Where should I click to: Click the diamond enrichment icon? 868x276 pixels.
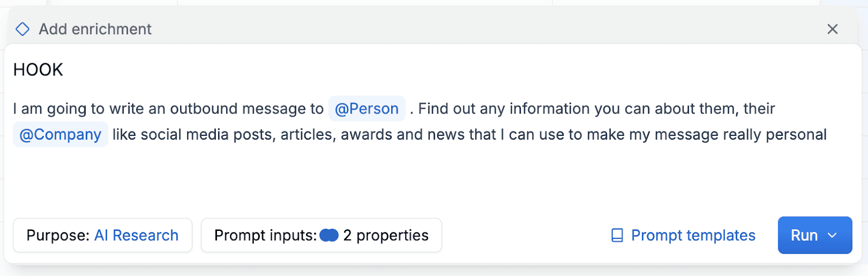click(22, 29)
